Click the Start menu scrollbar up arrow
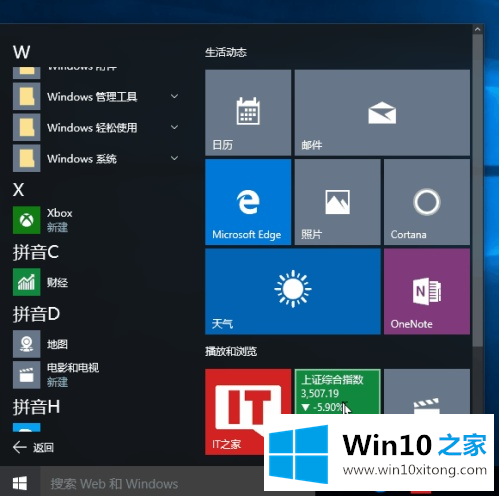 tap(477, 29)
